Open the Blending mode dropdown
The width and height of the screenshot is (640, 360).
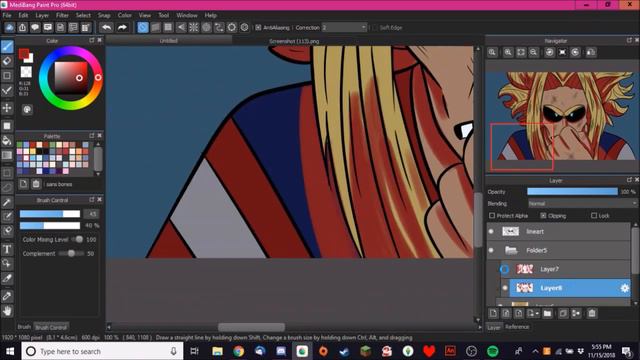pyautogui.click(x=582, y=203)
